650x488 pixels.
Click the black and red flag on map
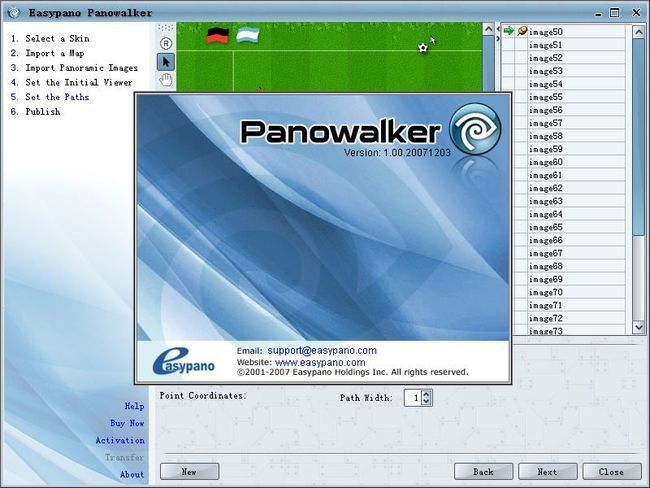click(218, 36)
